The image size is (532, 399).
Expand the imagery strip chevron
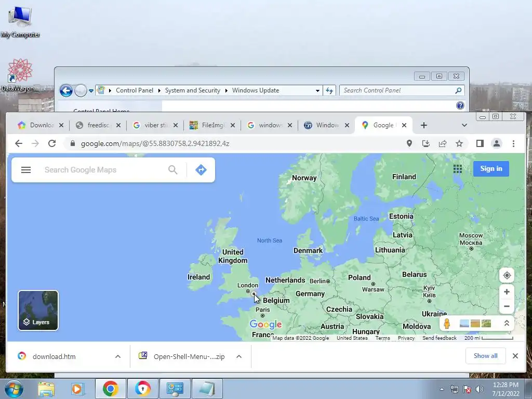pyautogui.click(x=507, y=323)
